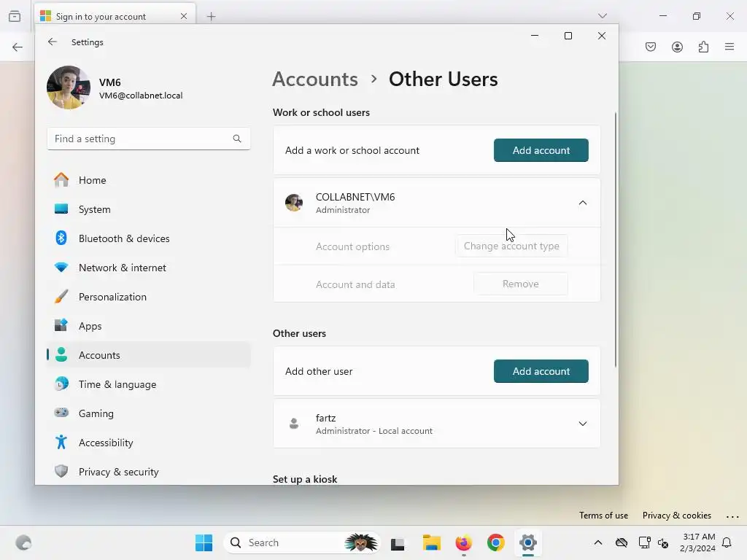The height and width of the screenshot is (560, 747).
Task: Click the search magnifier in Find a setting
Action: click(237, 139)
